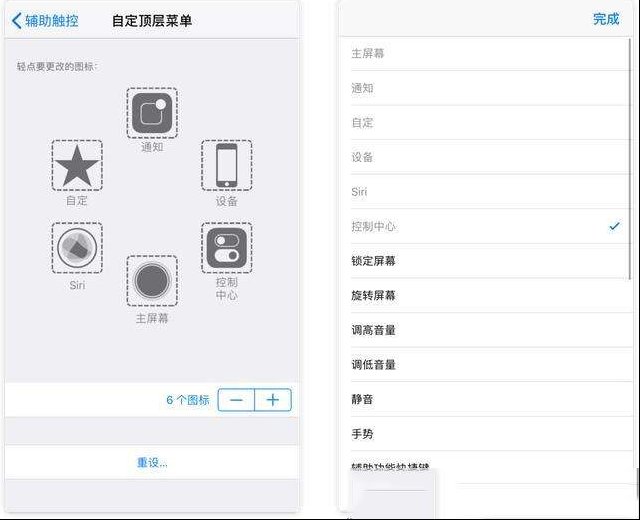This screenshot has width=640, height=520.
Task: Tap 完成 to finish selection
Action: tap(606, 19)
